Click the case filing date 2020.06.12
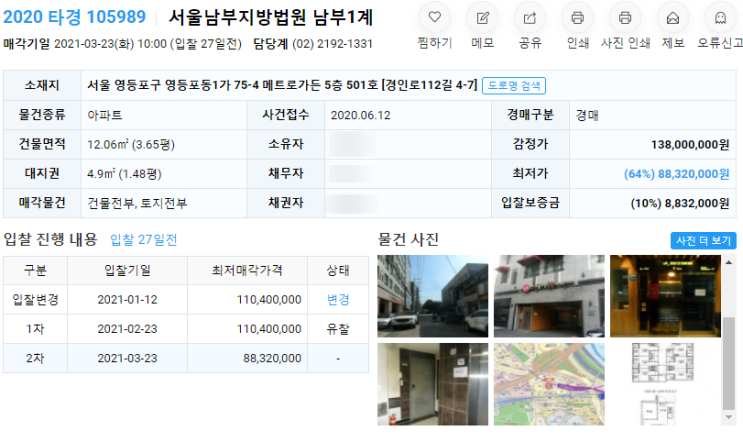 click(x=361, y=115)
